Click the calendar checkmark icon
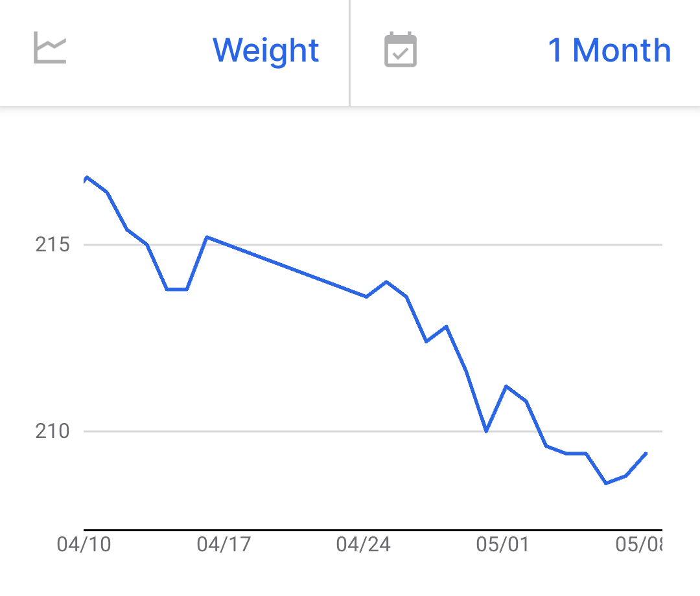This screenshot has width=700, height=596. (x=401, y=49)
